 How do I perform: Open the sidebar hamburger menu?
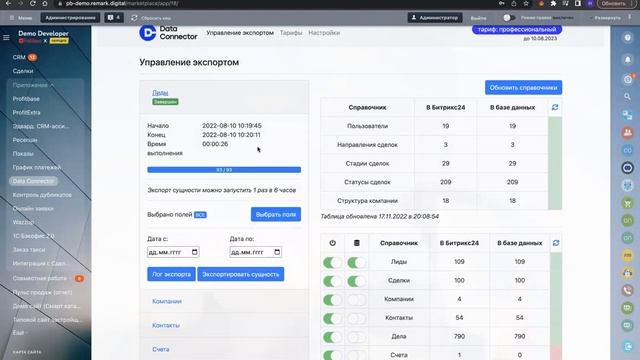point(6,38)
